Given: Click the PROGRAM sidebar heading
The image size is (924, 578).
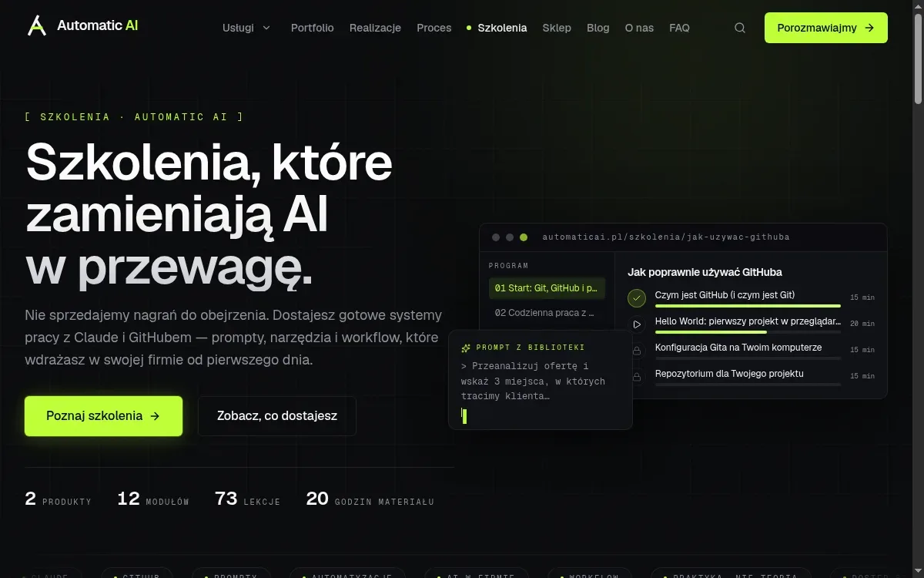Looking at the screenshot, I should coord(509,266).
